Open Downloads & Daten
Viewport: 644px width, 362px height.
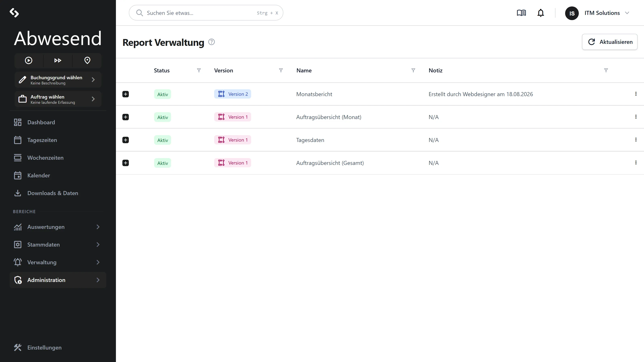(x=58, y=193)
